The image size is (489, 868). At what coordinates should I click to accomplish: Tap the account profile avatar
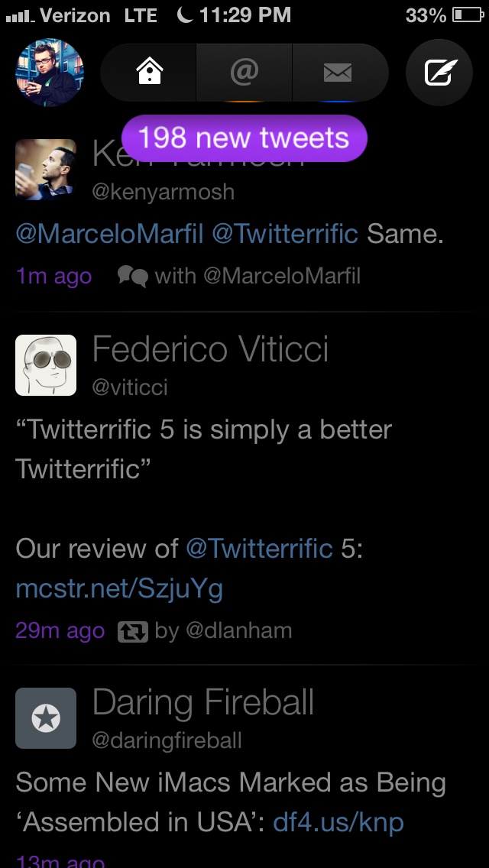tap(50, 73)
